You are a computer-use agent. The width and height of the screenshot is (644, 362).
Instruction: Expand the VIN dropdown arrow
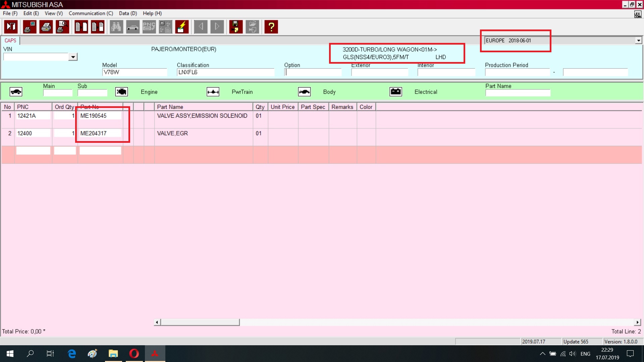[x=73, y=57]
